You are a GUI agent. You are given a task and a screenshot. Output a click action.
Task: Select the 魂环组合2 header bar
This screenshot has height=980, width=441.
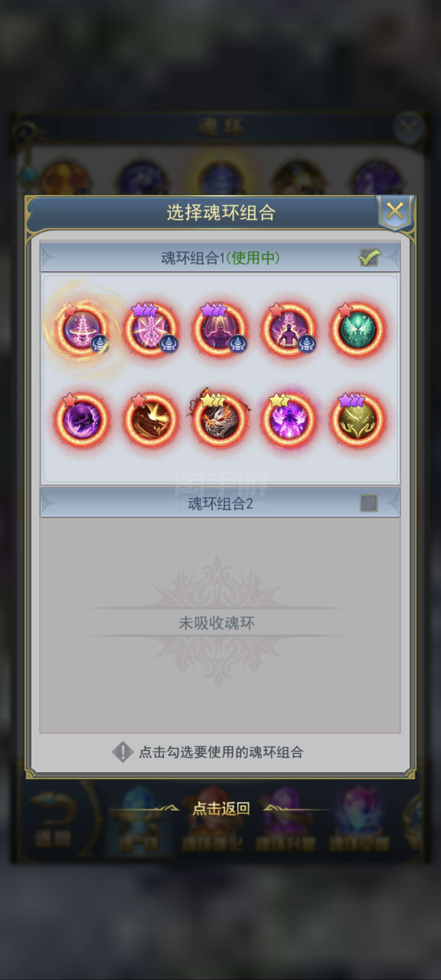(220, 503)
